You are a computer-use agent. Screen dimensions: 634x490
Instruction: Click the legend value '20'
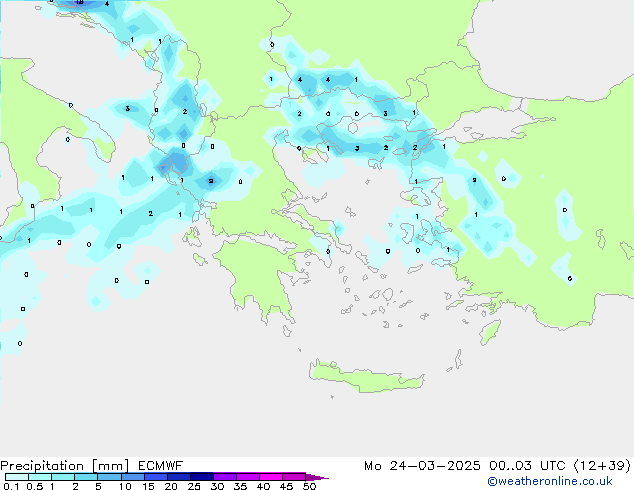tap(171, 486)
